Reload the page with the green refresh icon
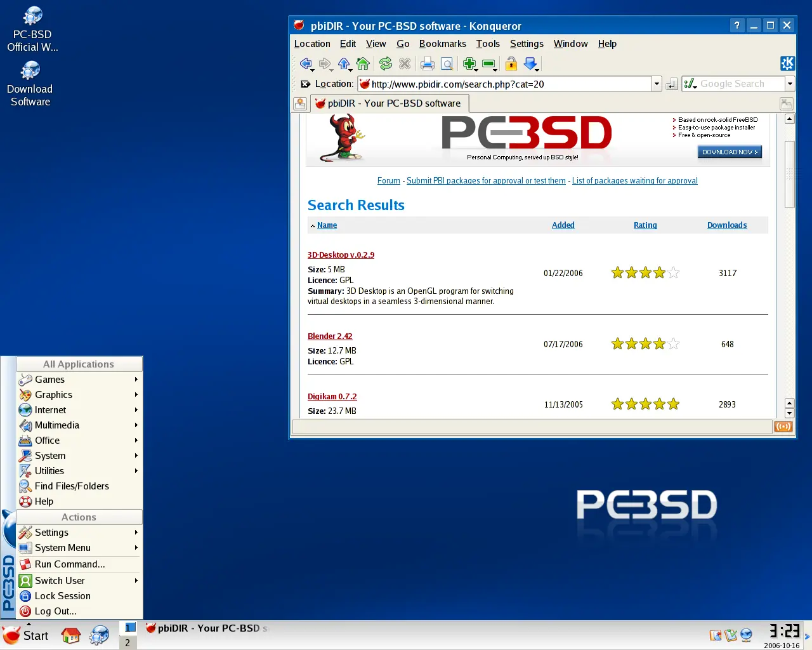Viewport: 812px width, 650px height. pyautogui.click(x=386, y=63)
